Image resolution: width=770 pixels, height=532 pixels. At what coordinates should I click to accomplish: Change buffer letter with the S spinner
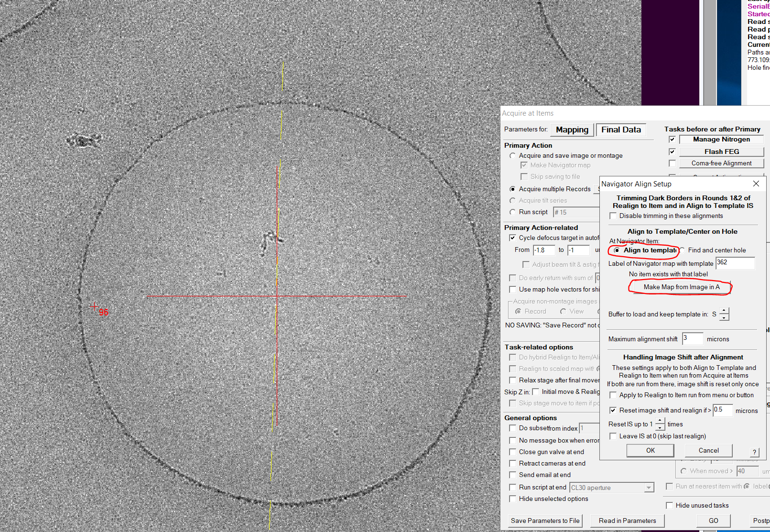coord(724,314)
